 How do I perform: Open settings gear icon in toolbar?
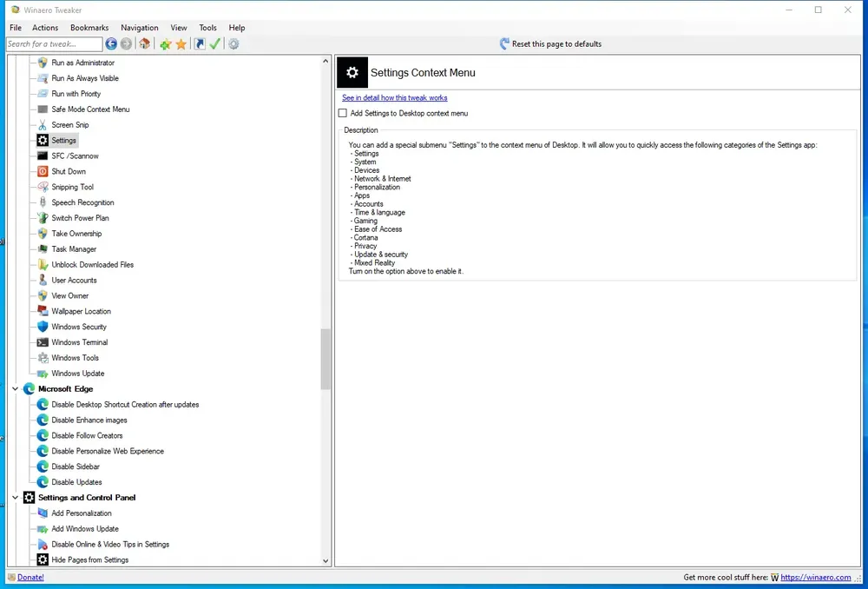point(233,43)
